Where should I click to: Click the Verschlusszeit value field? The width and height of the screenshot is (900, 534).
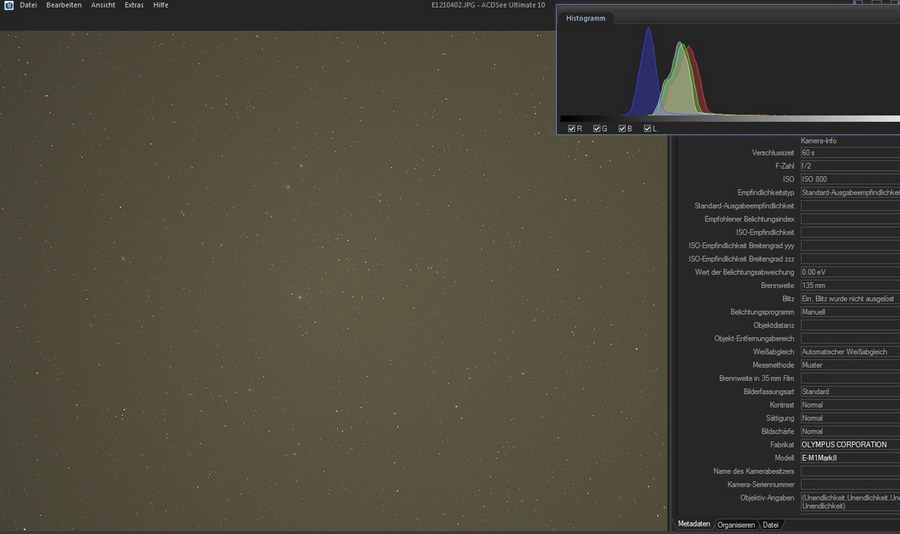pyautogui.click(x=849, y=153)
